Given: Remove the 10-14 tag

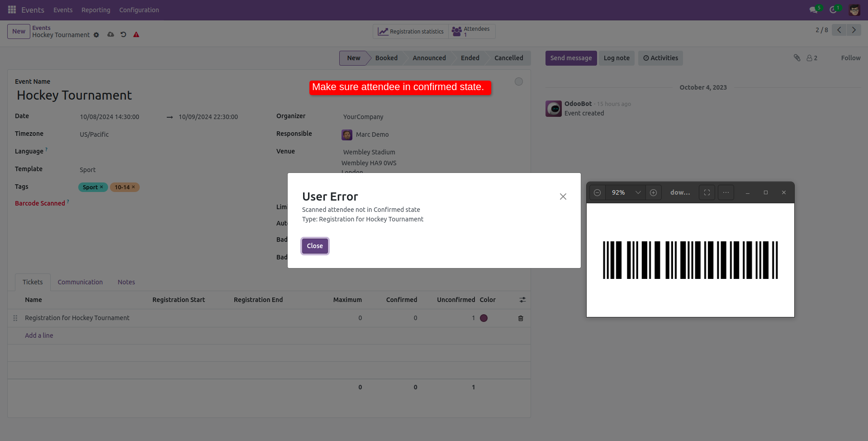Looking at the screenshot, I should 133,187.
